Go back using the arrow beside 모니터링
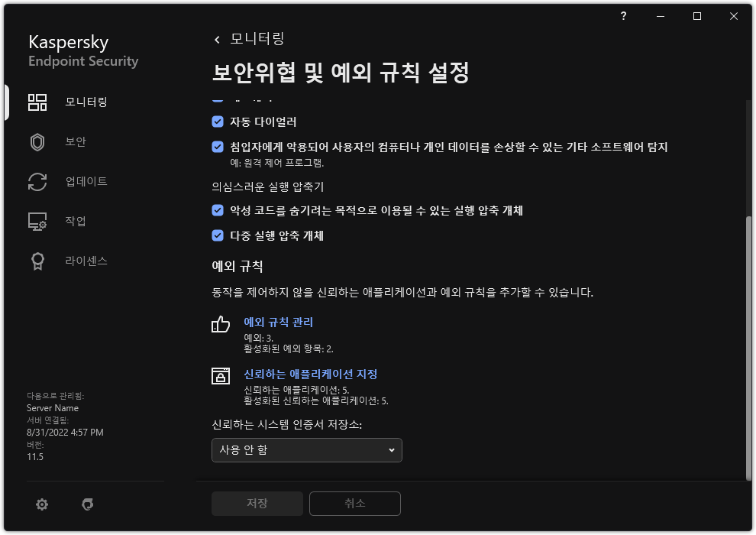Viewport: 756px width, 535px height. pyautogui.click(x=217, y=40)
